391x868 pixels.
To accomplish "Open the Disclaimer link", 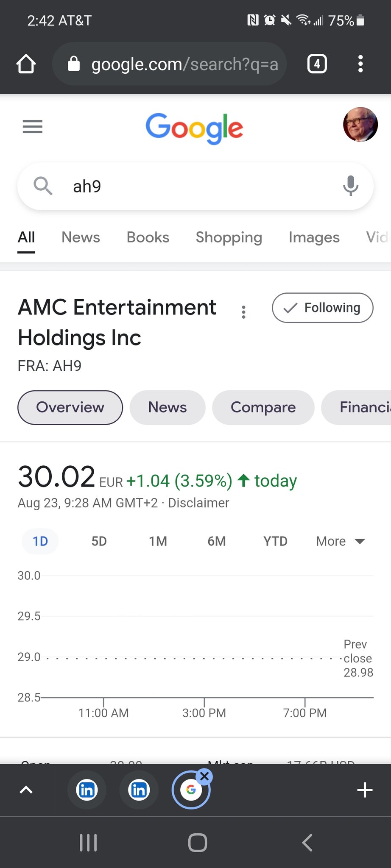I will 198,503.
